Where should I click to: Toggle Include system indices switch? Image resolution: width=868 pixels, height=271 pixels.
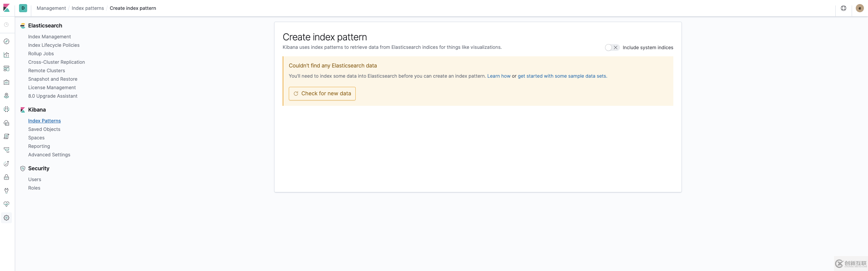coord(612,47)
